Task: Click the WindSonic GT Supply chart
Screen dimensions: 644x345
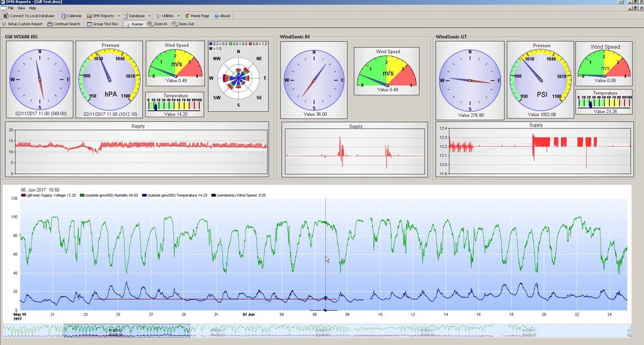Action: (535, 150)
